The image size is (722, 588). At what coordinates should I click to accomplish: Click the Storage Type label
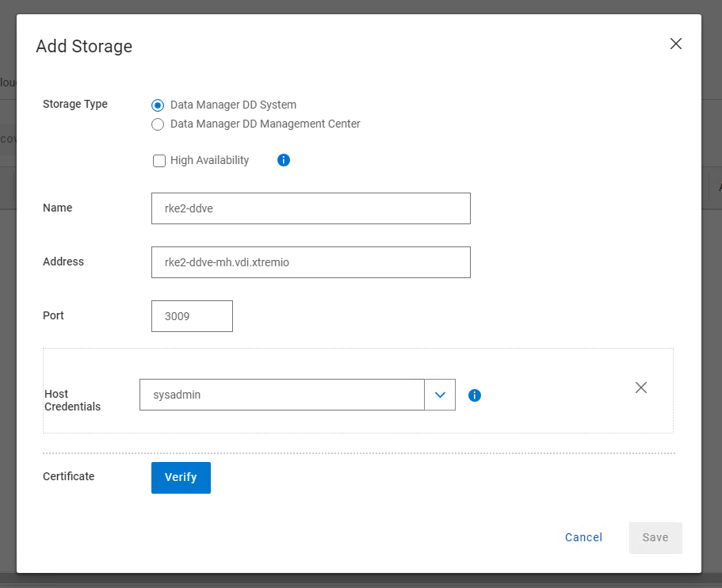pos(75,104)
